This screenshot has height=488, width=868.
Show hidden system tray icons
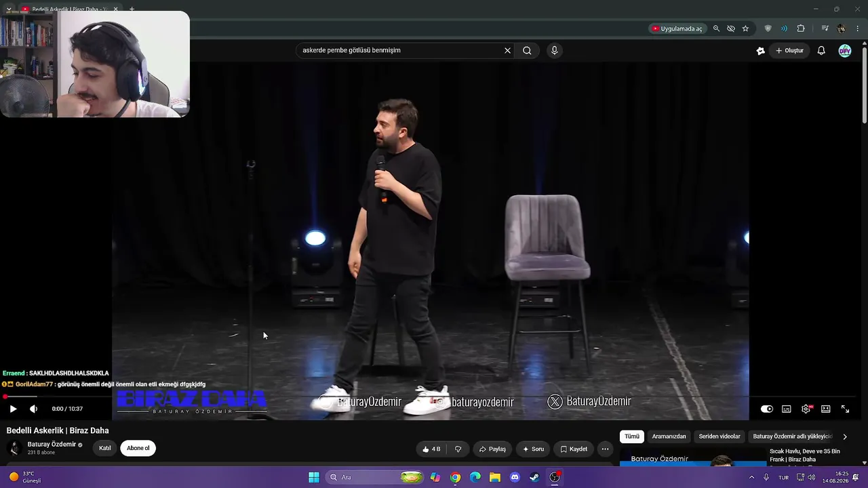(751, 477)
